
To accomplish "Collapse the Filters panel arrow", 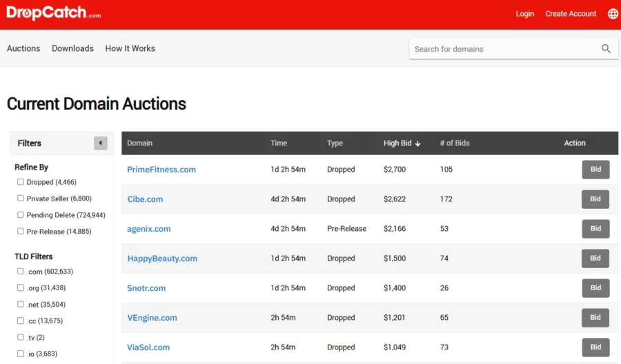I will pos(101,143).
